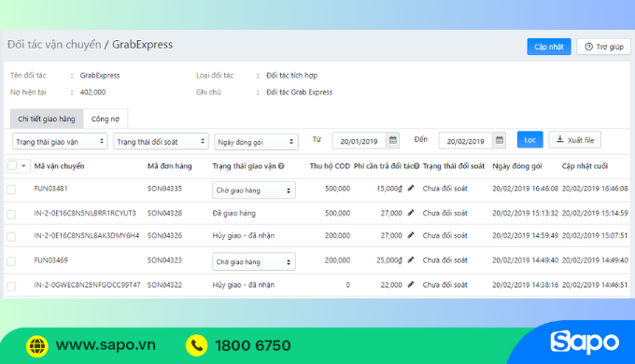Tick the checkbox for row IN-2-0GWEC8N25NFGOCC99T47

point(11,286)
